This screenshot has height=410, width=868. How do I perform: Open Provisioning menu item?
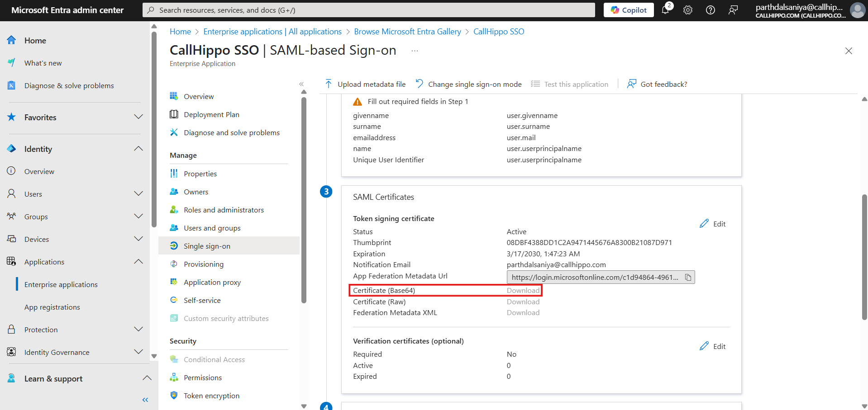click(203, 264)
